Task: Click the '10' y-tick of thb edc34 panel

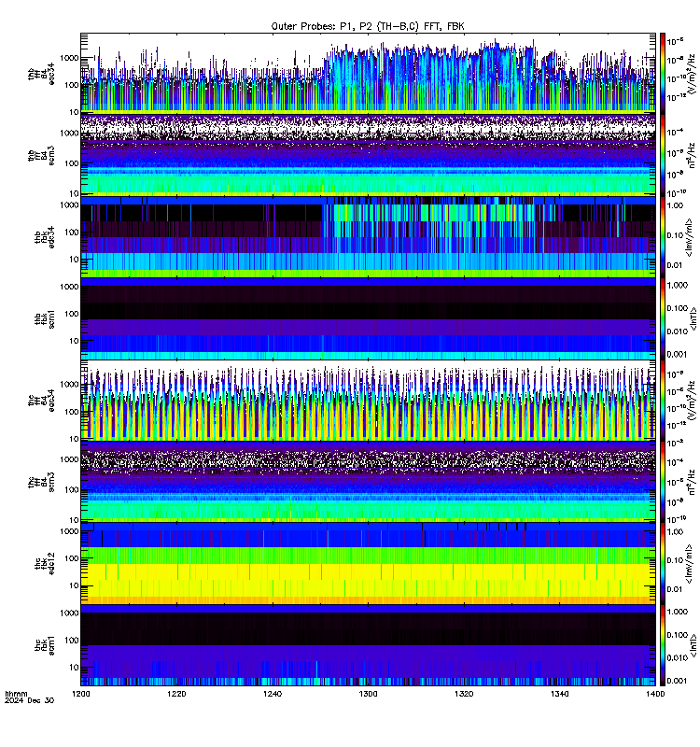Action: 74,260
